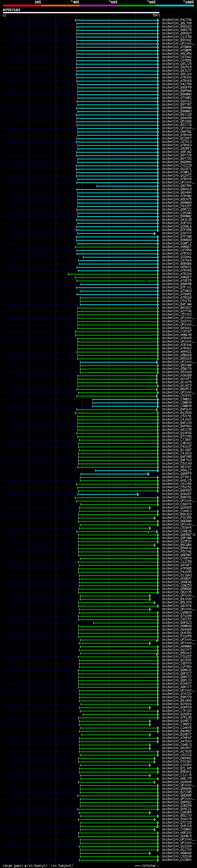Select label UniRef100_P42495
The image size is (197, 868).
[176, 572]
